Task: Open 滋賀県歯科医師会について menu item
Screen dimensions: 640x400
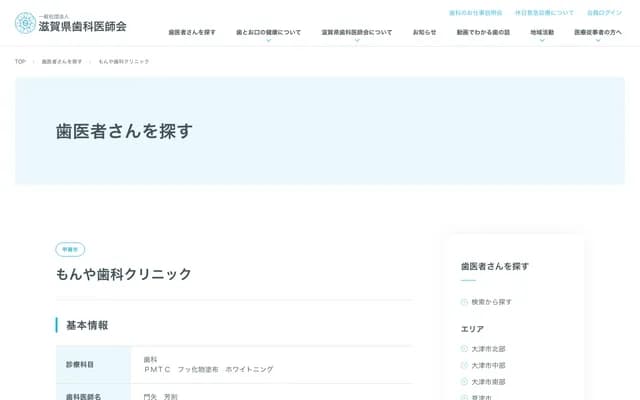Action: [357, 32]
